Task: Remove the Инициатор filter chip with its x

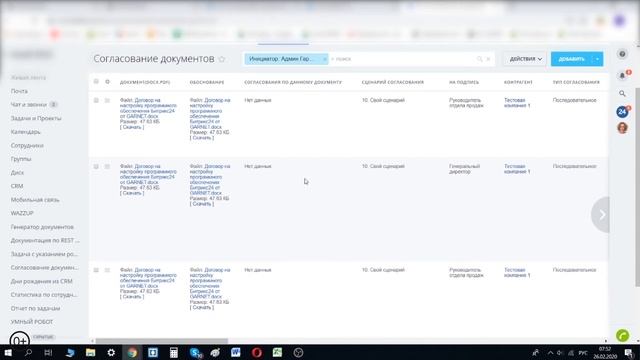Action: [x=324, y=59]
